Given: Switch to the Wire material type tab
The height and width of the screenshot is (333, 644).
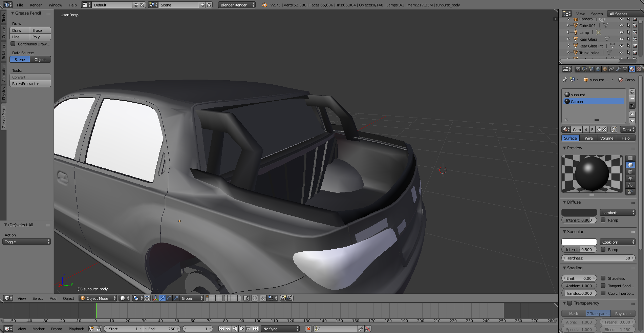Looking at the screenshot, I should (588, 138).
